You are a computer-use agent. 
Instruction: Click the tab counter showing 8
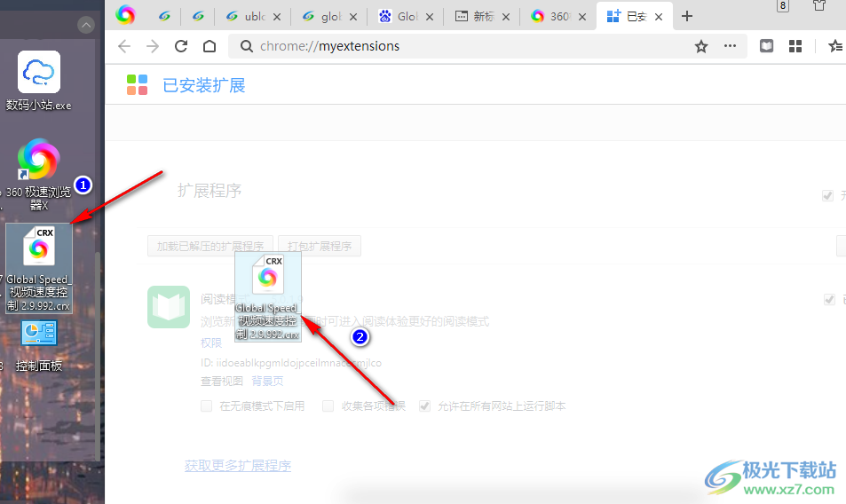[782, 6]
